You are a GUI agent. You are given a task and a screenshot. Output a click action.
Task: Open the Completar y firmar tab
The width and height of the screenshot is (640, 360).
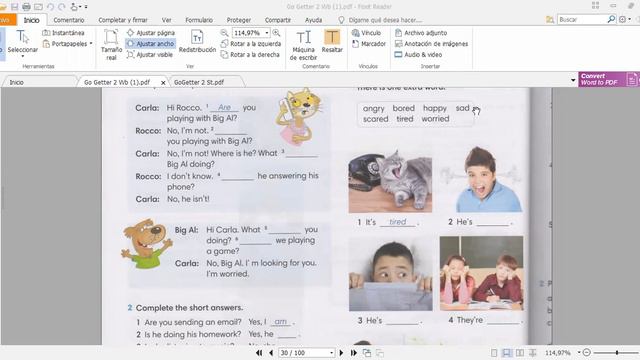(123, 20)
